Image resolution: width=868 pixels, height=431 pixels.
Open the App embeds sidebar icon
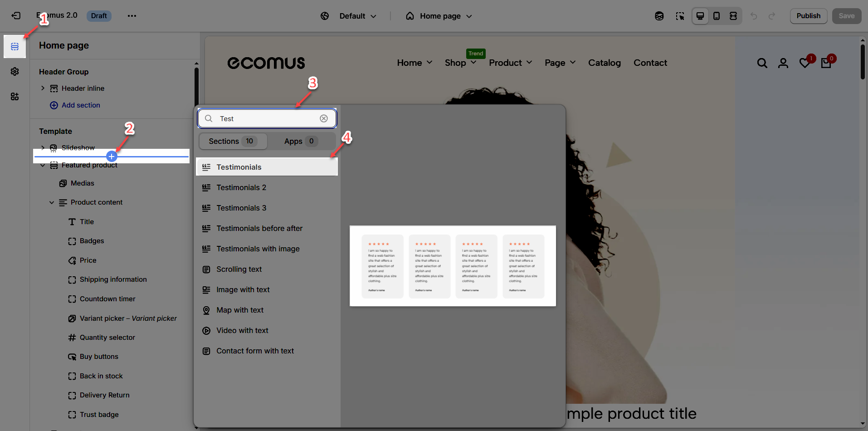point(15,96)
